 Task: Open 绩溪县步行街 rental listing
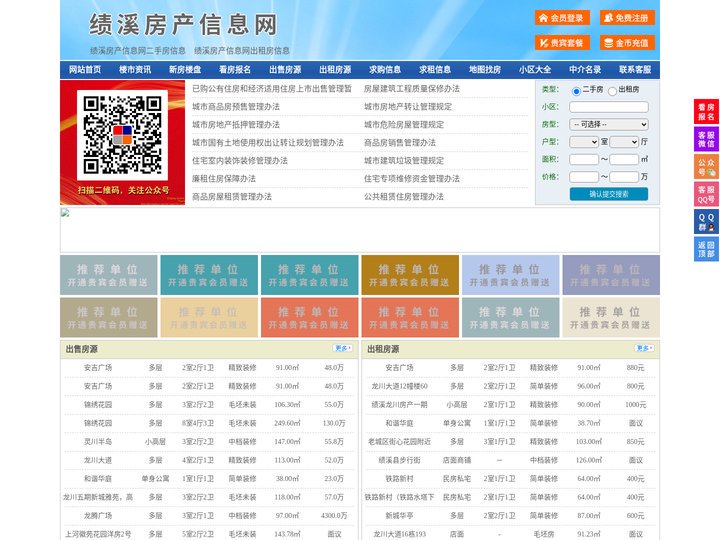point(399,460)
